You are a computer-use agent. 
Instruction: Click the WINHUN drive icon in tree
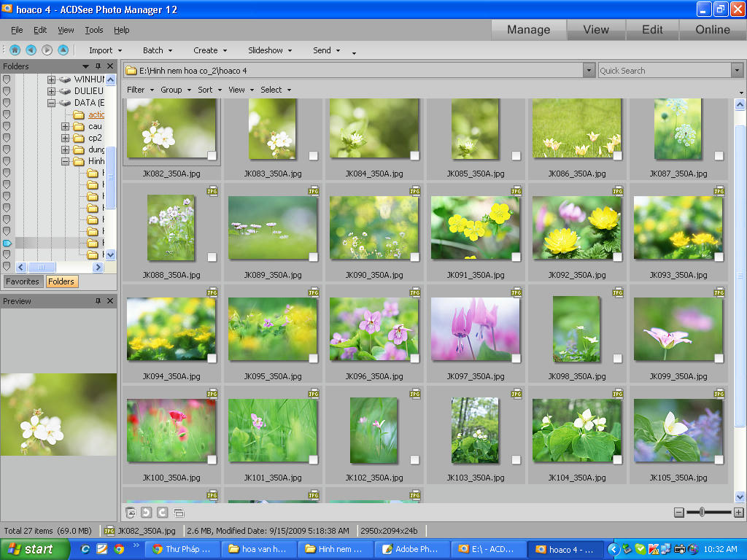[x=65, y=79]
